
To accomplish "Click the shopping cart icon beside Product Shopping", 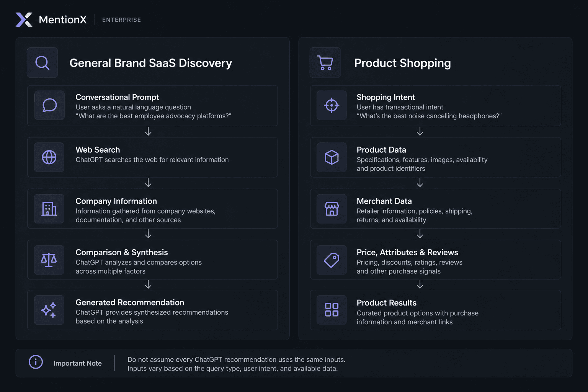I will (325, 63).
